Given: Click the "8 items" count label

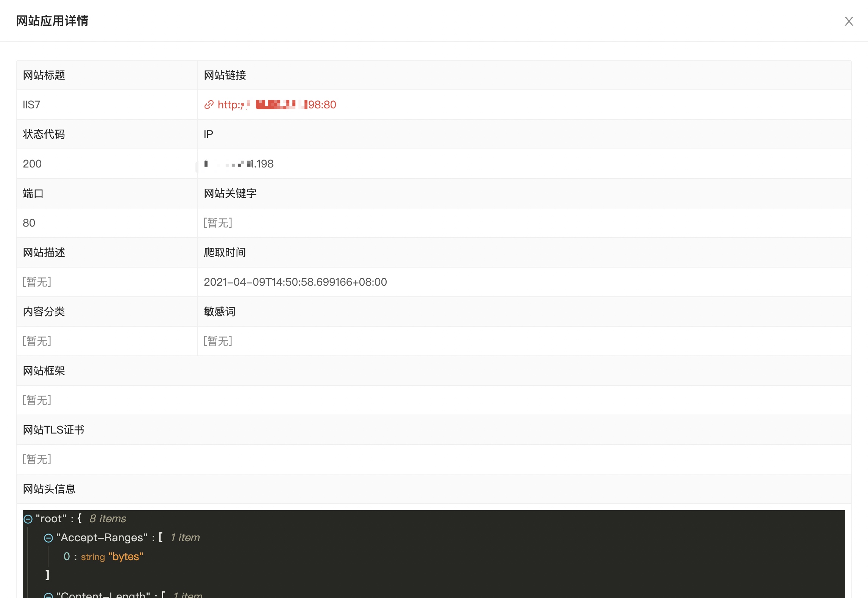Looking at the screenshot, I should (108, 519).
